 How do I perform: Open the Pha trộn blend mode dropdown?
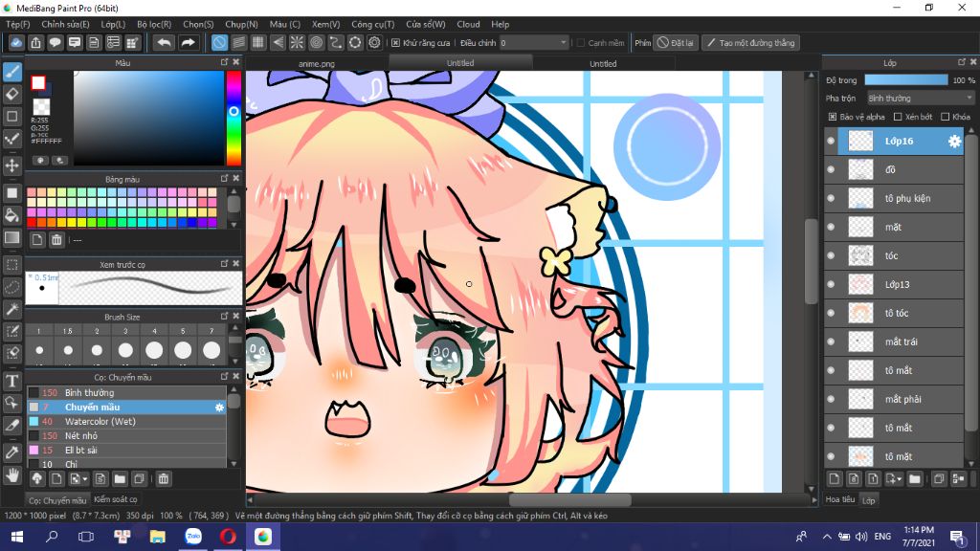[920, 99]
